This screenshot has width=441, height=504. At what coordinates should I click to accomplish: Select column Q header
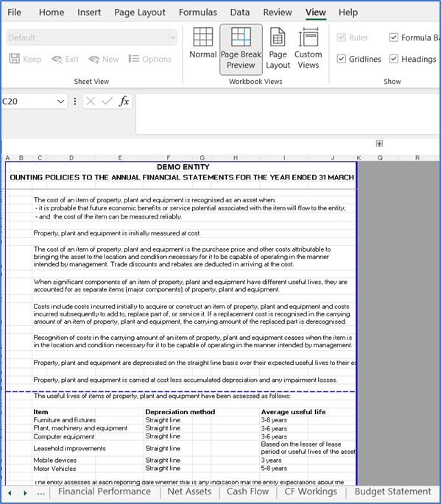(x=380, y=157)
